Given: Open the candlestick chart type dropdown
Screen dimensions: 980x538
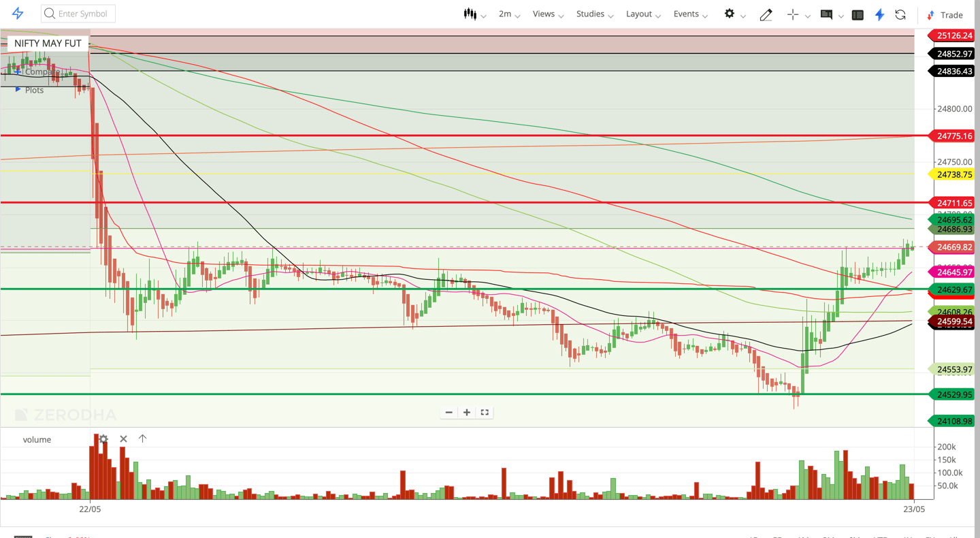Looking at the screenshot, I should pos(474,14).
